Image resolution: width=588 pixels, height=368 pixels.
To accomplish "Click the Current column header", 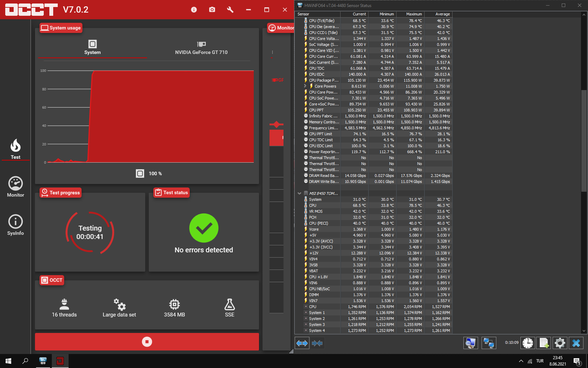I will coord(354,14).
